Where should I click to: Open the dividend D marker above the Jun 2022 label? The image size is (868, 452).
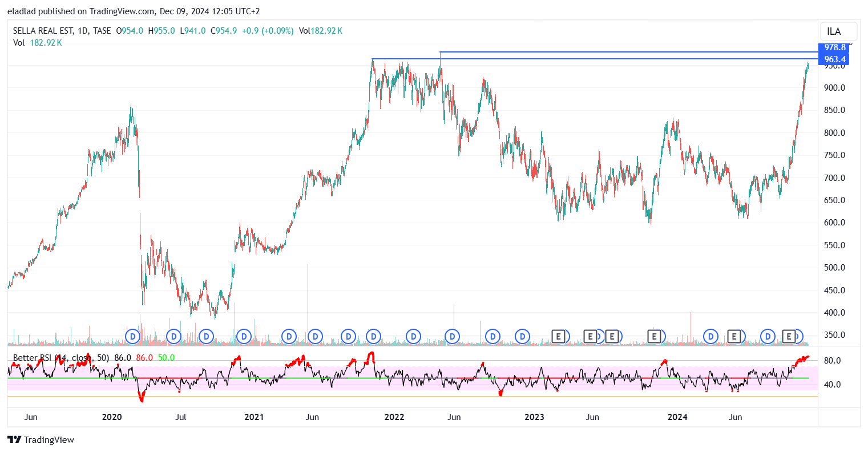click(x=453, y=336)
